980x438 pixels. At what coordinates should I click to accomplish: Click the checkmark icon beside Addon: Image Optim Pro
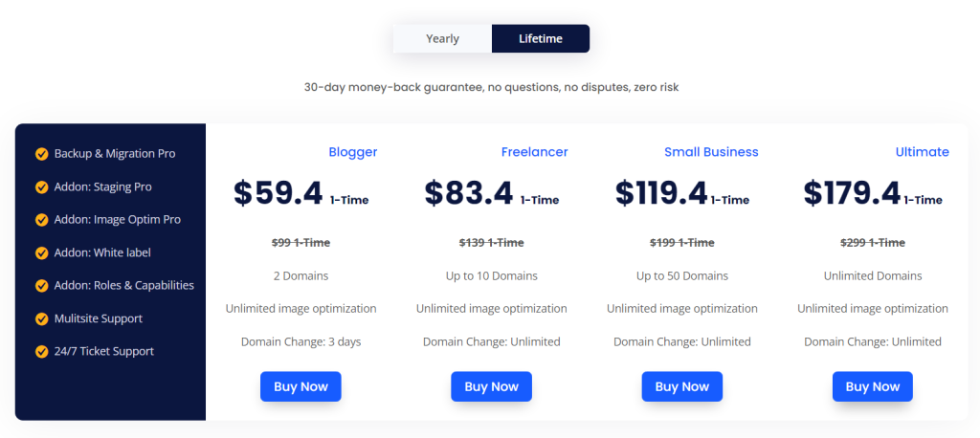[41, 220]
